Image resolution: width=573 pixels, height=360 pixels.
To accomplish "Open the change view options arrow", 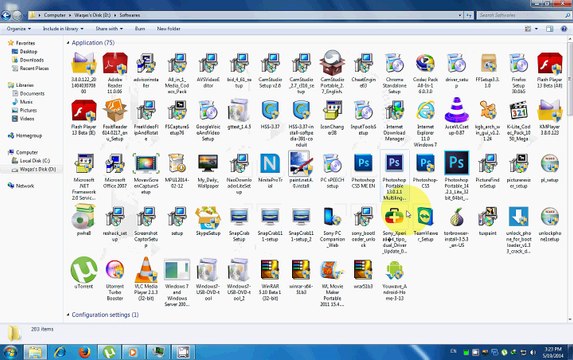I will click(536, 29).
